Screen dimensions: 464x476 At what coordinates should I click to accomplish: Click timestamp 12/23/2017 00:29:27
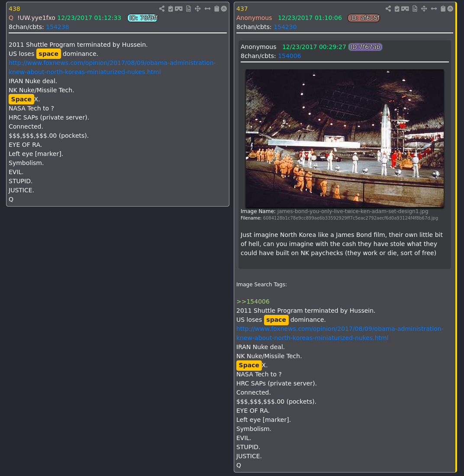[x=314, y=47]
